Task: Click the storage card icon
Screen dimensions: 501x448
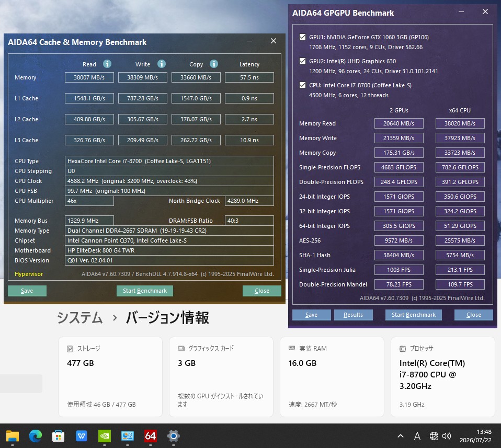Action: (x=70, y=349)
